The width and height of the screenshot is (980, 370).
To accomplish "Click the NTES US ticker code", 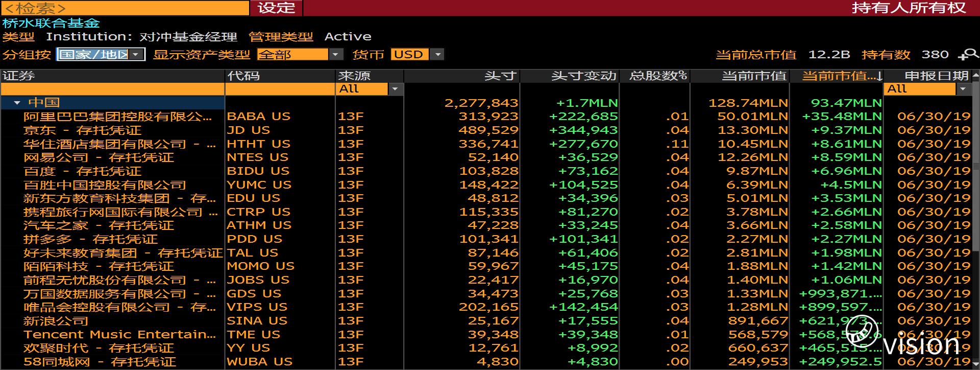I will pos(258,157).
